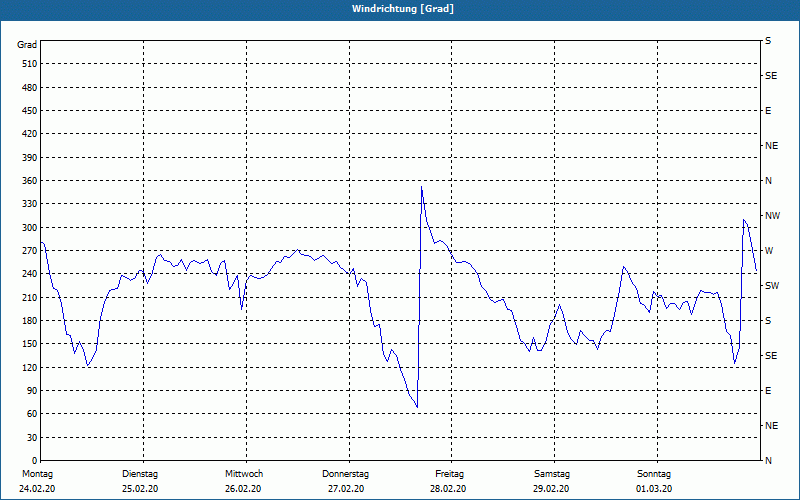Click the 30 value on the left axis
The image size is (800, 500).
[x=32, y=438]
